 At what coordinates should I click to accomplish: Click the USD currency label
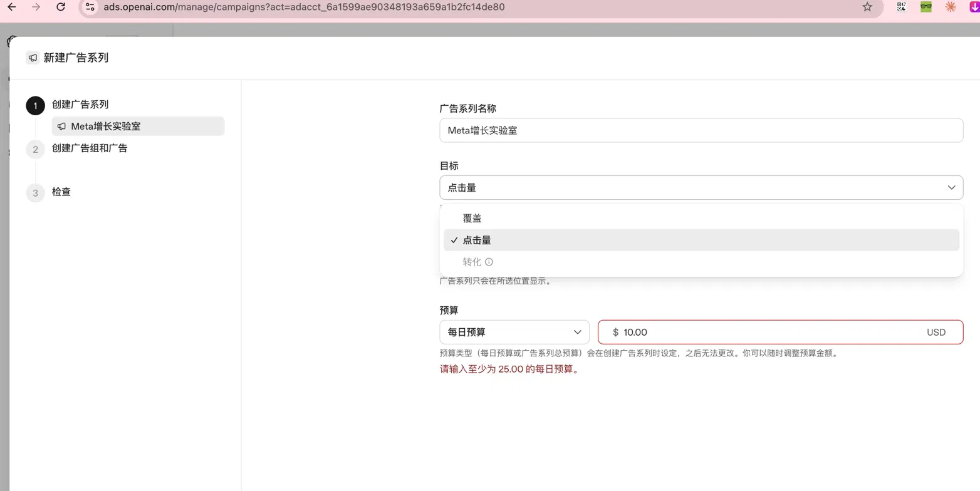tap(936, 333)
